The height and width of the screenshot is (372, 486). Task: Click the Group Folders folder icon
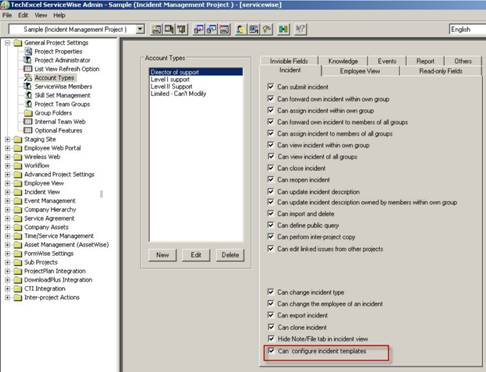pos(28,113)
